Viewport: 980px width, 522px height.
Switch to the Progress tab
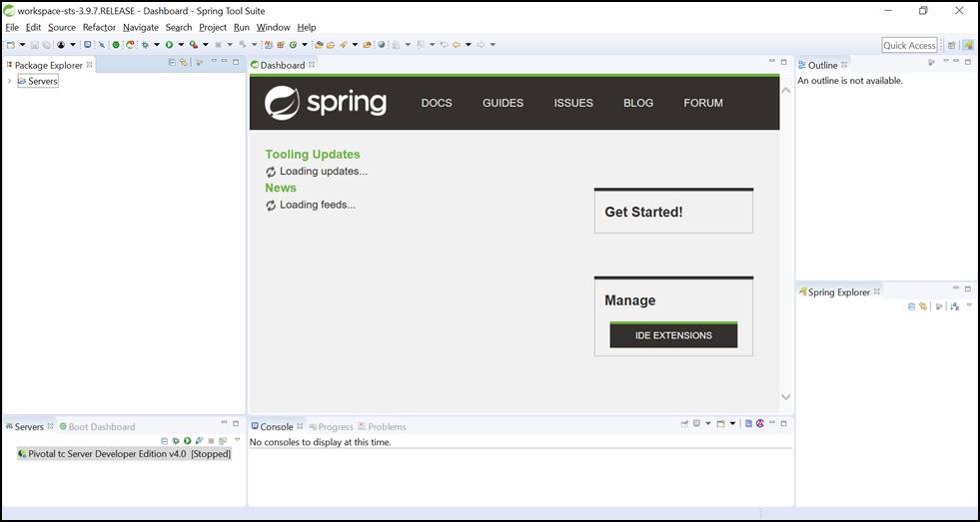332,427
